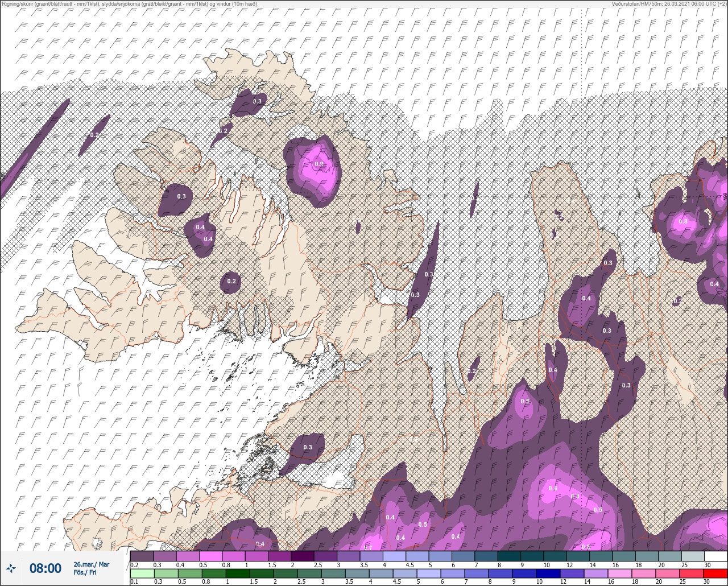Select the 14 swatch in top legend row
The image size is (728, 586).
(601, 555)
